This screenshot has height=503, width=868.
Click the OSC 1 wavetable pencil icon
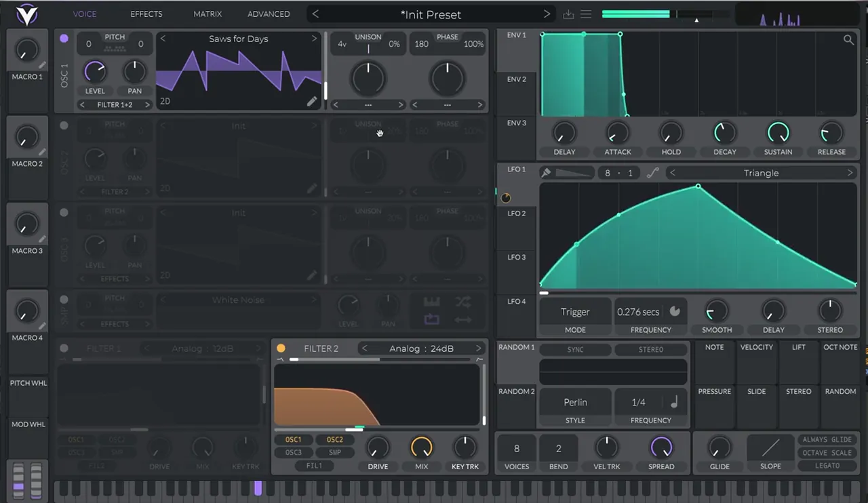click(312, 101)
